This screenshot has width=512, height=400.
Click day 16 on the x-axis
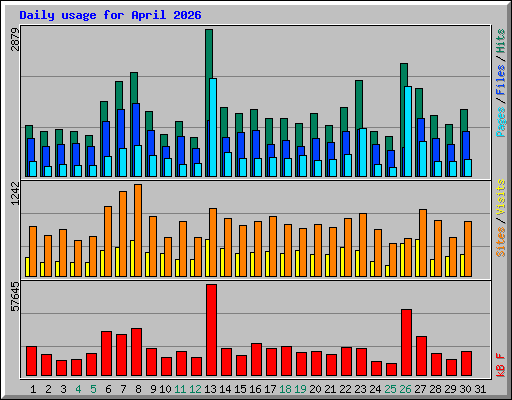[x=255, y=389]
